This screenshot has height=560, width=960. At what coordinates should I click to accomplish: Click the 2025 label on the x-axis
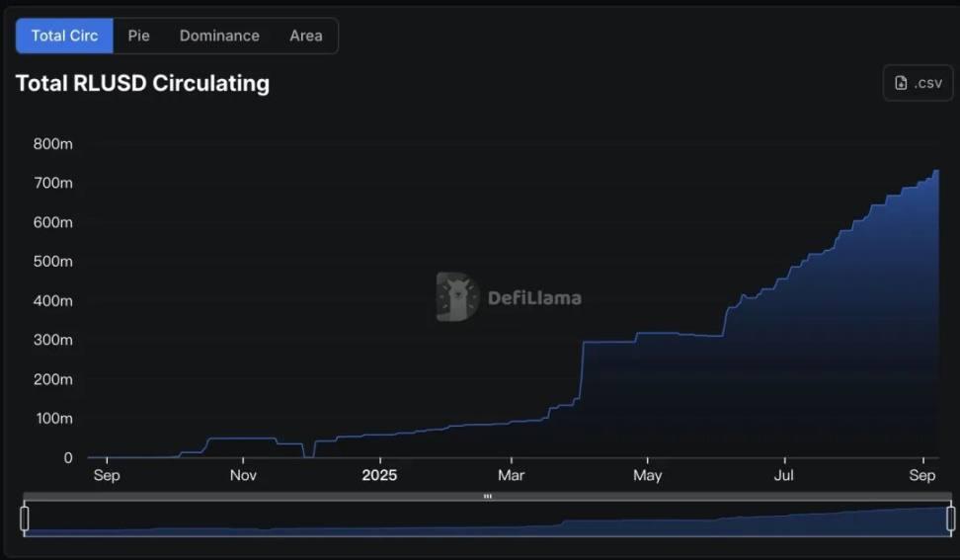(x=379, y=476)
